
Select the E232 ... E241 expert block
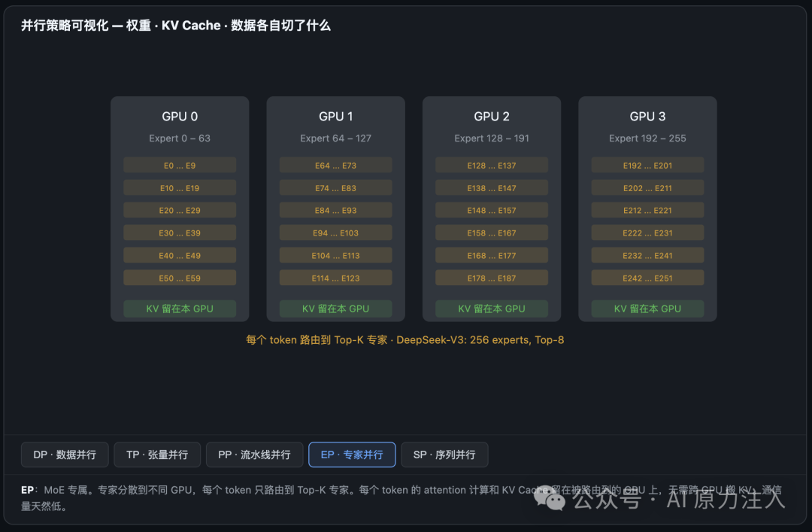pyautogui.click(x=647, y=255)
